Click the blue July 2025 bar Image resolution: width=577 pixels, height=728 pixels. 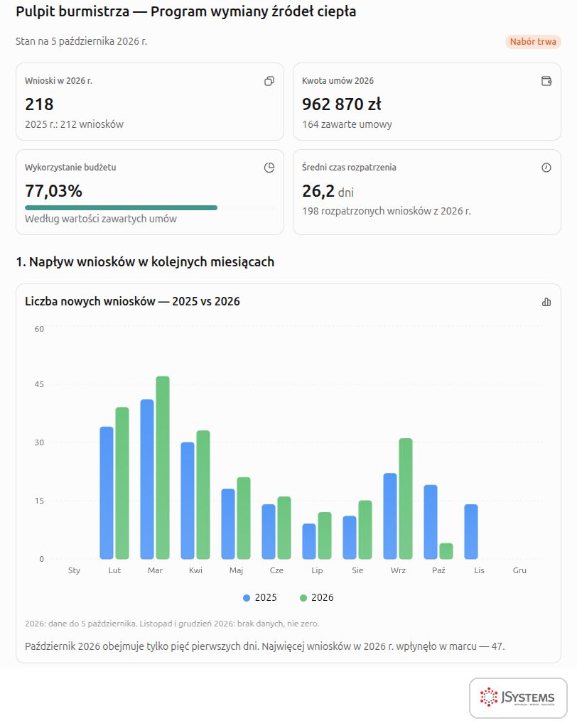309,541
